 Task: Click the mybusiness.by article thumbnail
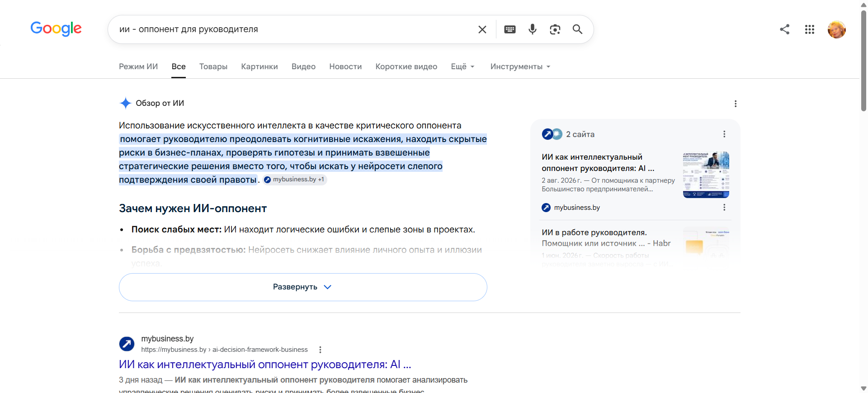[x=706, y=175]
